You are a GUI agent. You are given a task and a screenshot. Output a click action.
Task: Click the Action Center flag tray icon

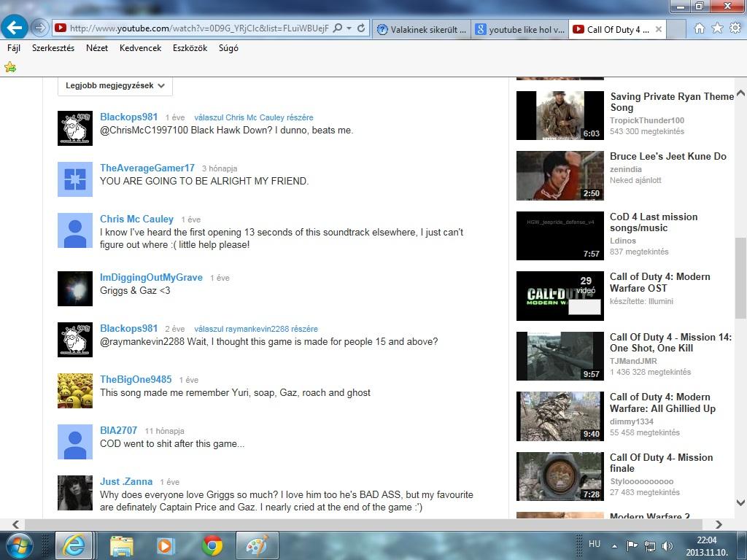[x=632, y=546]
